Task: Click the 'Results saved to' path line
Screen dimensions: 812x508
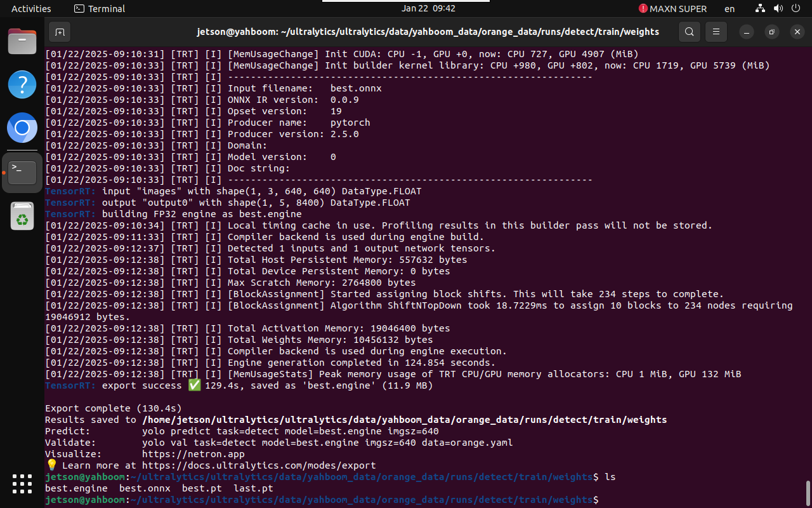Action: 356,420
